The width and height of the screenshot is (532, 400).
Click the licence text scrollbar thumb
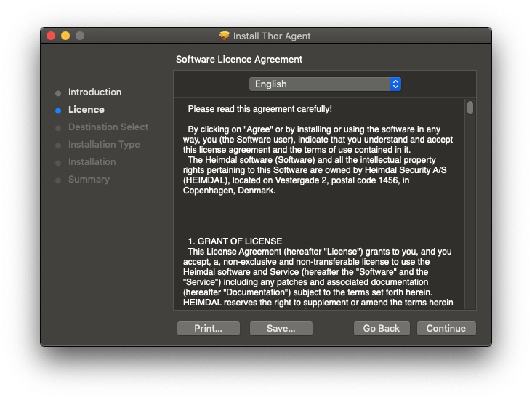click(x=470, y=108)
